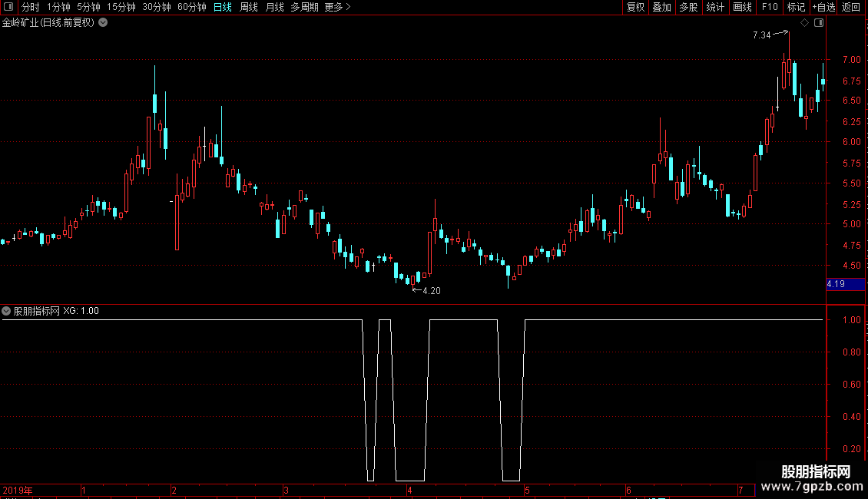Click the 金岭矿业(日线.前复权) title

(x=48, y=23)
